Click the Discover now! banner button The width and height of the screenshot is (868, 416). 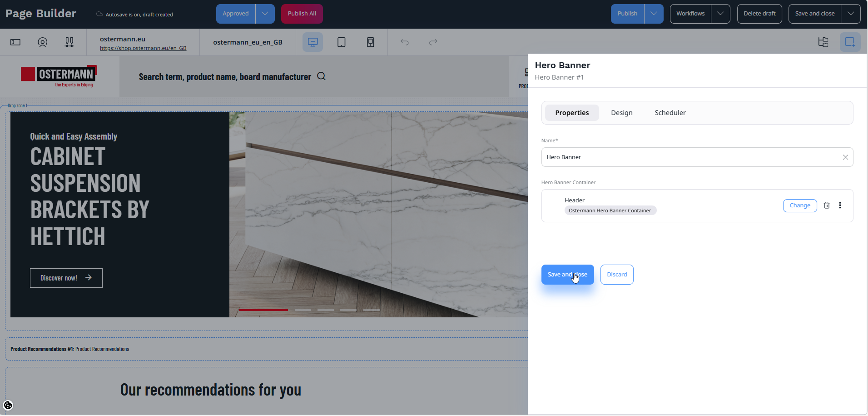66,278
